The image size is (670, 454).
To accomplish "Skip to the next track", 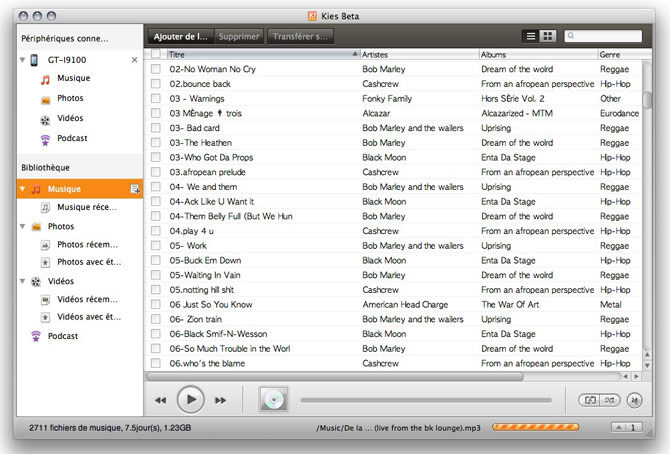I will click(220, 401).
